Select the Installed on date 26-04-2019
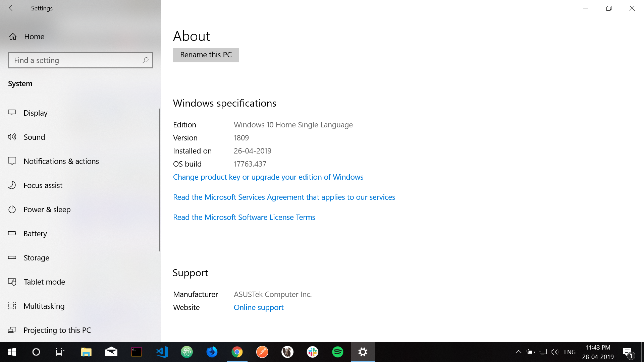The image size is (644, 362). coord(253,151)
